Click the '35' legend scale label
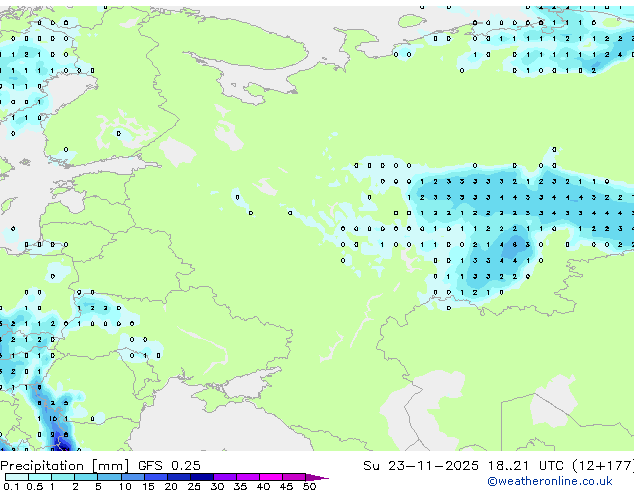Screen dimensions: 634x490 [x=241, y=486]
